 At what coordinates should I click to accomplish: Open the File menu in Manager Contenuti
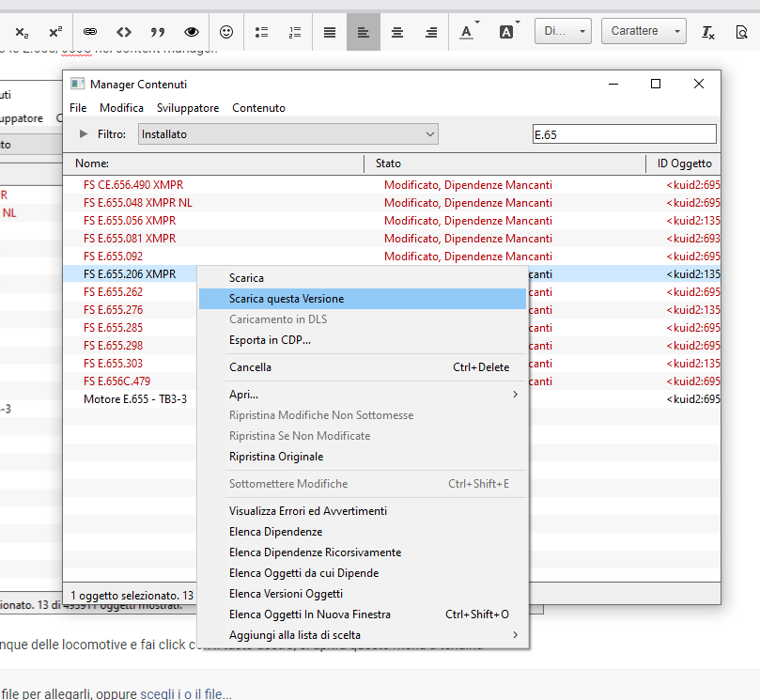[x=78, y=108]
